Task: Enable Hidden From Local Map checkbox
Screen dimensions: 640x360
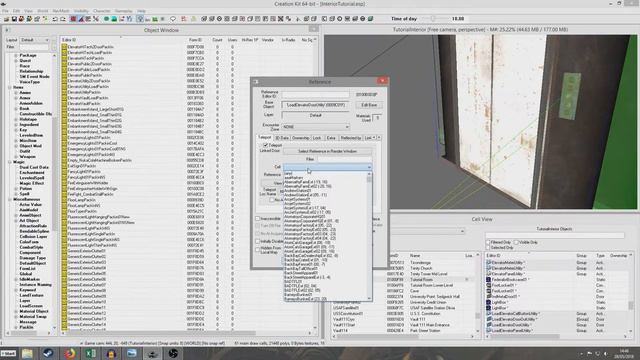Action: click(x=258, y=249)
